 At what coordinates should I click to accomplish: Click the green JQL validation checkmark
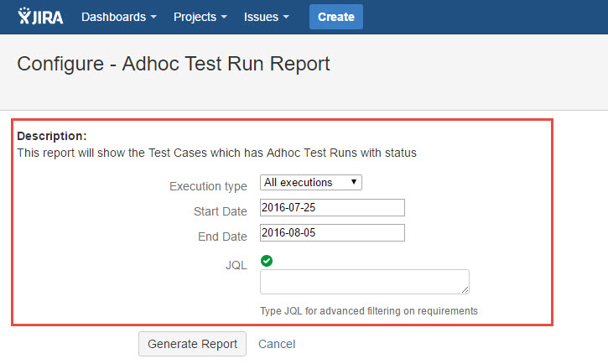266,261
